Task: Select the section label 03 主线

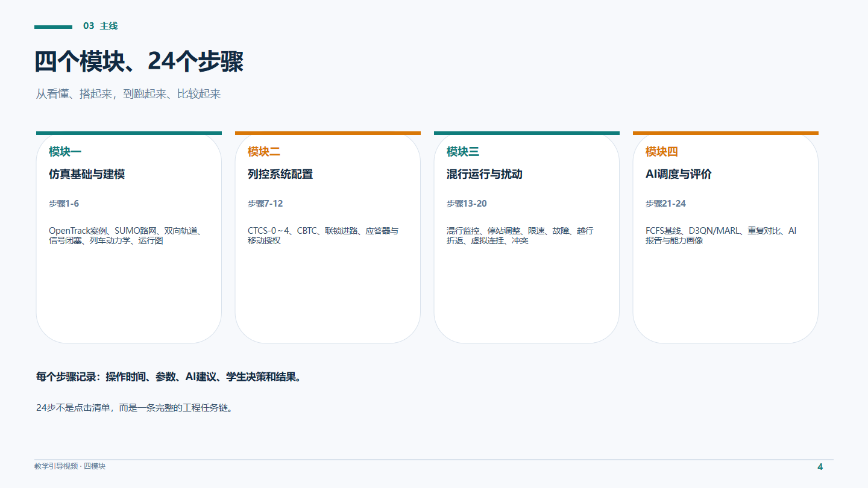Action: point(100,26)
